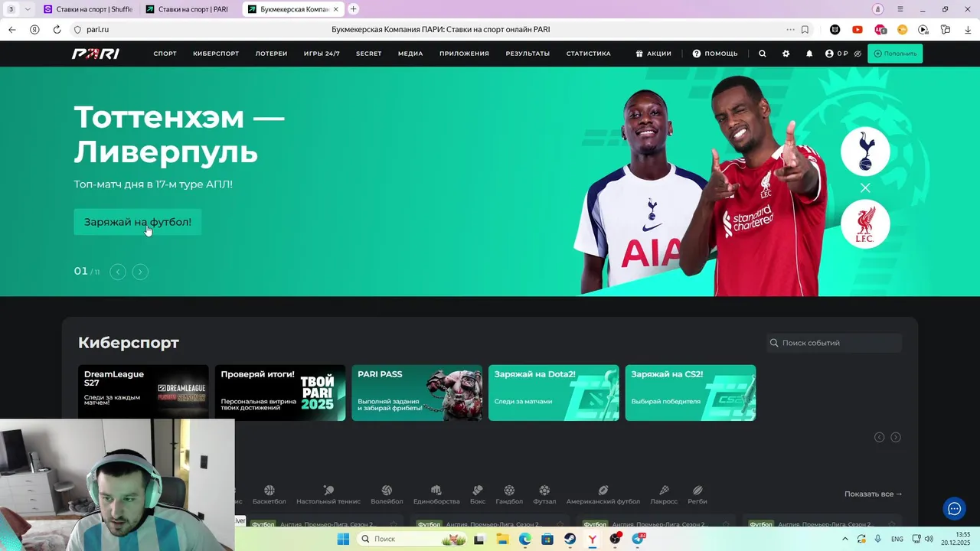The height and width of the screenshot is (551, 980).
Task: Select the Гандбол sport icon
Action: [x=509, y=494]
